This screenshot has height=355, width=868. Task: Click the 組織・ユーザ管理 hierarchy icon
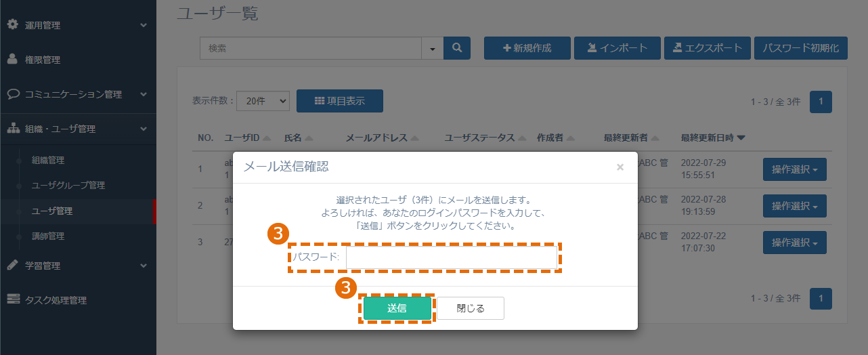click(12, 128)
